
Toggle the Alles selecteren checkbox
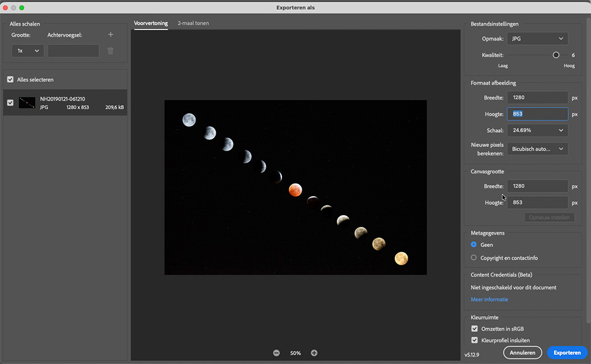point(10,80)
